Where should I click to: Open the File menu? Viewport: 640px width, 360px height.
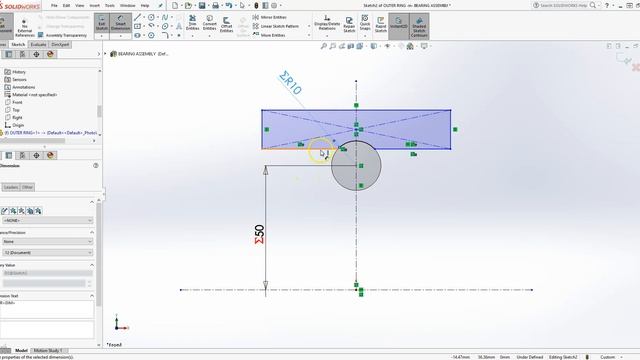[x=54, y=6]
